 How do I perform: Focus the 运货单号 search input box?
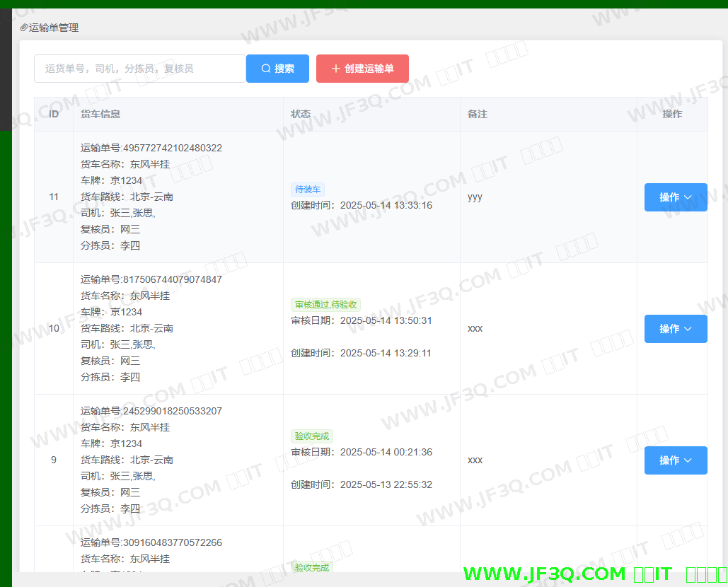click(x=140, y=69)
